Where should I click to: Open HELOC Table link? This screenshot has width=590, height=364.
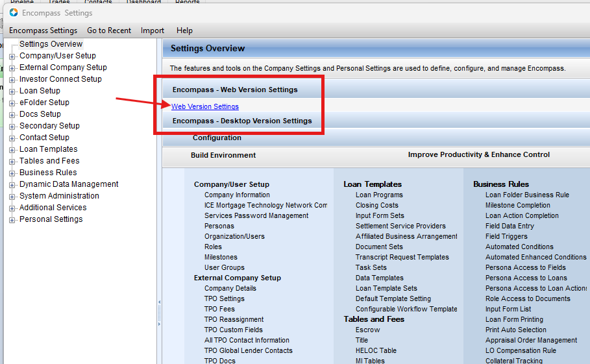pyautogui.click(x=376, y=350)
